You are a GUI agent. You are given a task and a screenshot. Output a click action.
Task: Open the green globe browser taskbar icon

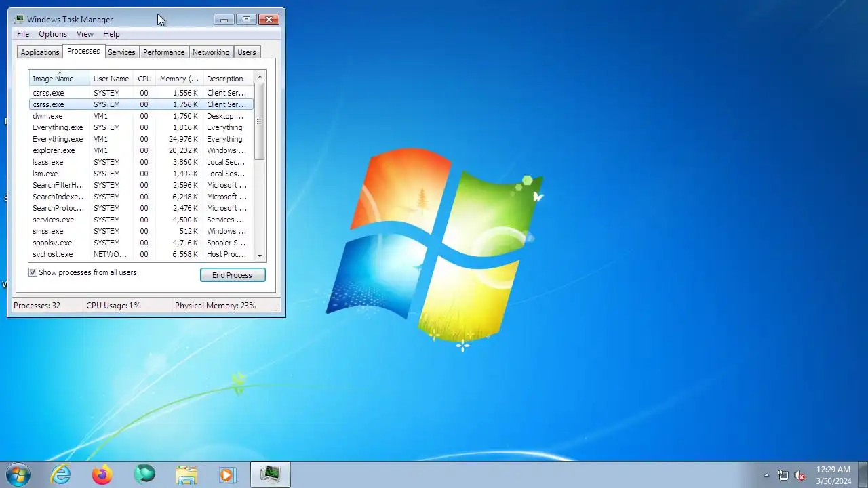coord(144,474)
